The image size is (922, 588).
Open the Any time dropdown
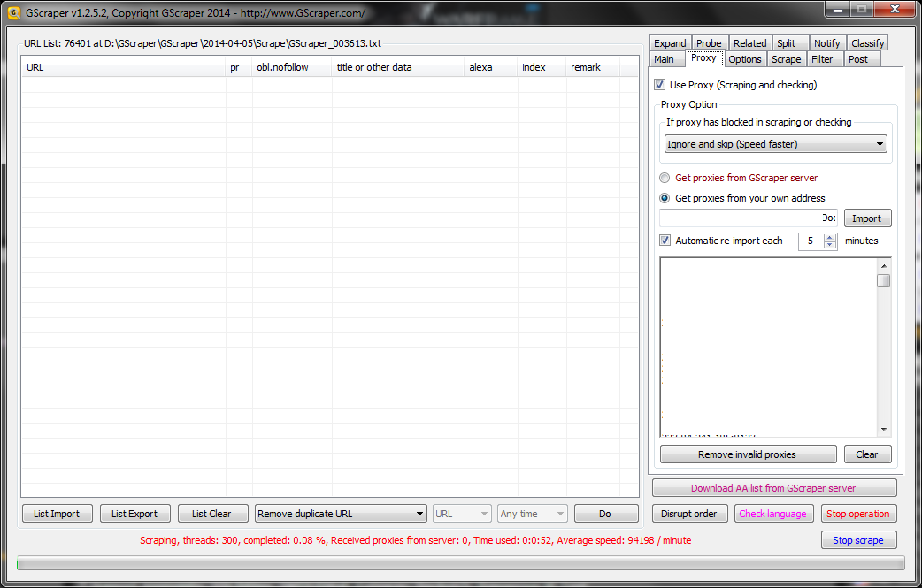[532, 514]
